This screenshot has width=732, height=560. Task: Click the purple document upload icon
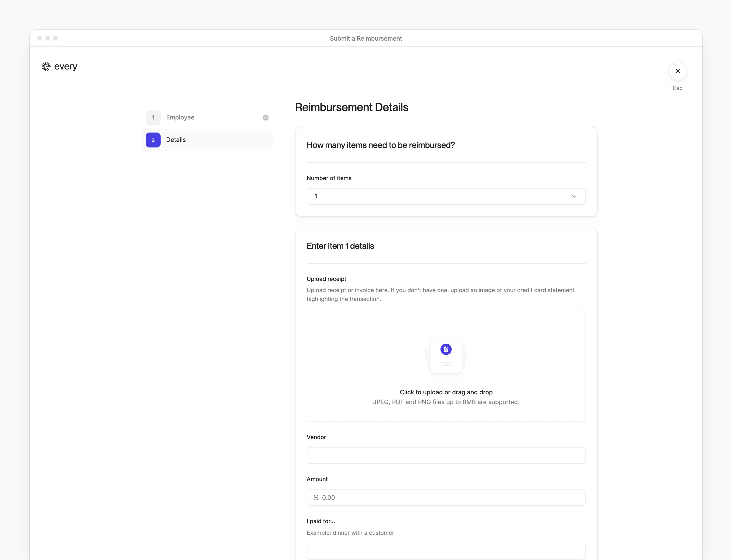[446, 349]
